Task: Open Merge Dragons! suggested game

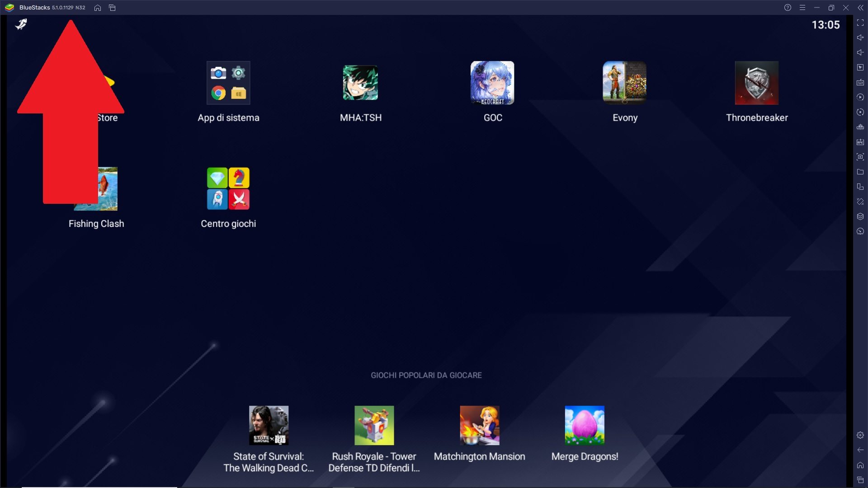Action: point(585,425)
